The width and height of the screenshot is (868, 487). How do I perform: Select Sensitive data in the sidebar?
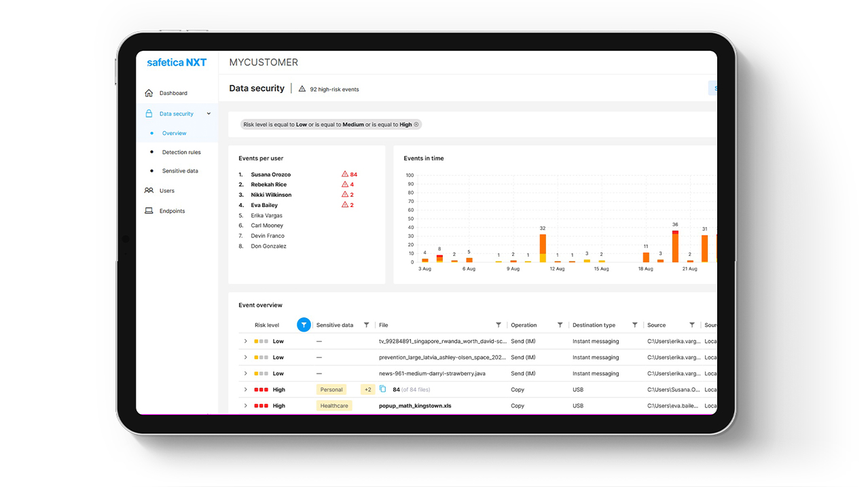point(180,170)
